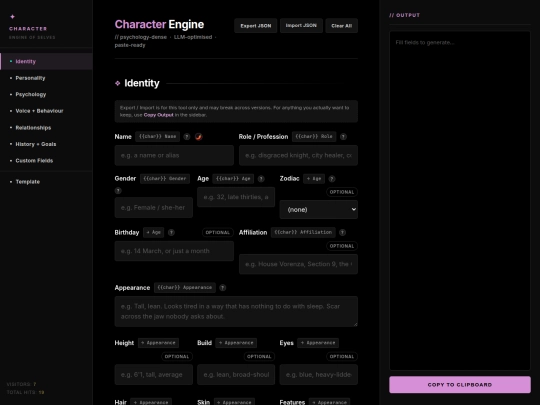Go to the Relationships section
The image size is (540, 405).
(46, 128)
